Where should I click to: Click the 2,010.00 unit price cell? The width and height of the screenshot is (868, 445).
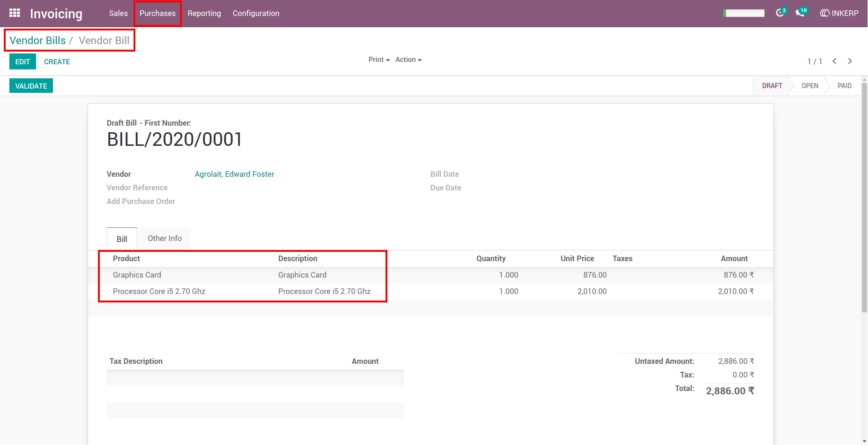tap(592, 291)
